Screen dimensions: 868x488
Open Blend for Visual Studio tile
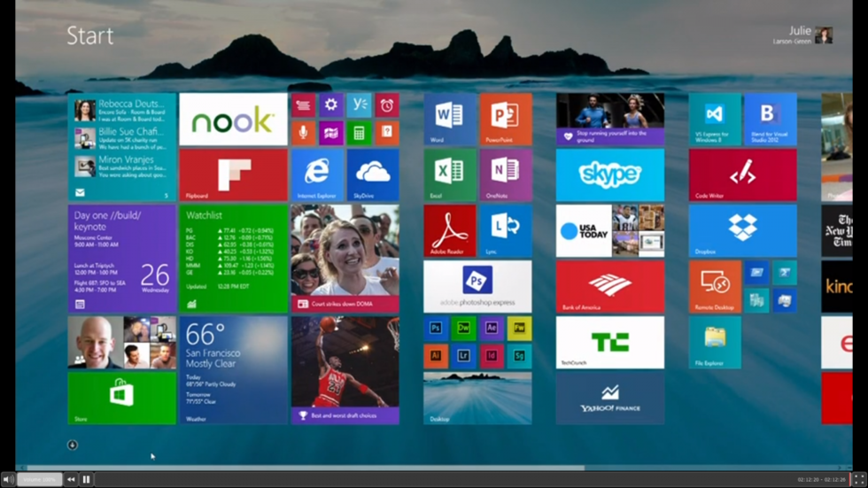(x=771, y=119)
